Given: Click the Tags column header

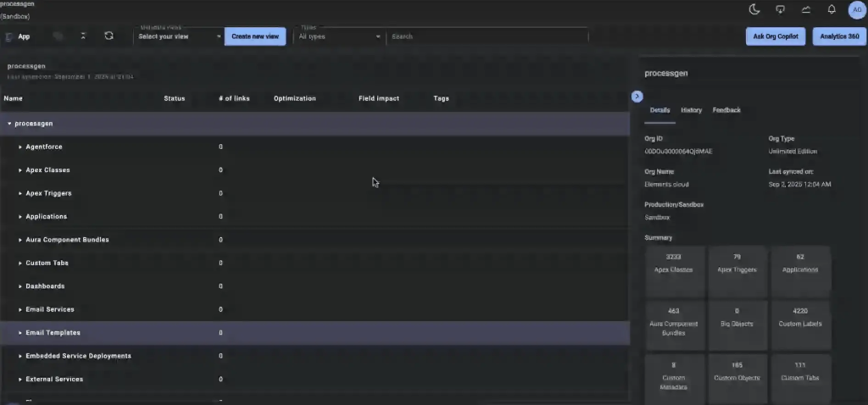Looking at the screenshot, I should (441, 98).
